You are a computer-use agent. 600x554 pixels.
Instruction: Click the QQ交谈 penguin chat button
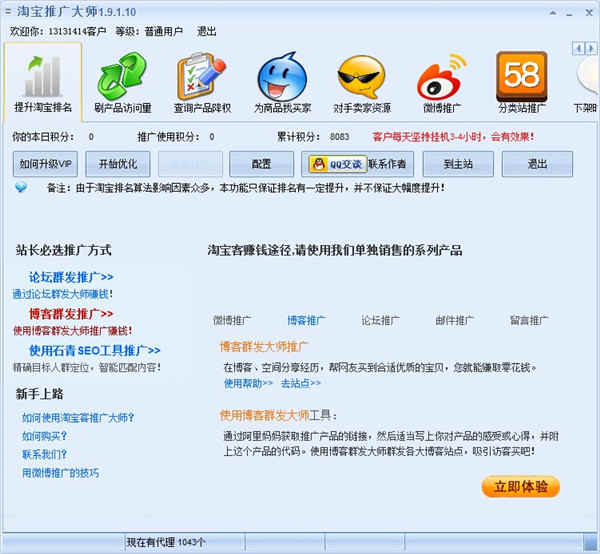click(337, 164)
